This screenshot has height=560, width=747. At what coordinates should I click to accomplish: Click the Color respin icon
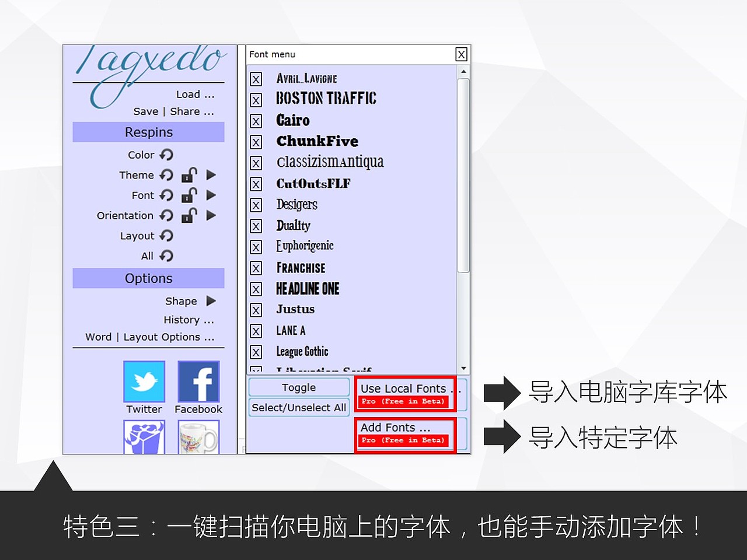tap(167, 155)
